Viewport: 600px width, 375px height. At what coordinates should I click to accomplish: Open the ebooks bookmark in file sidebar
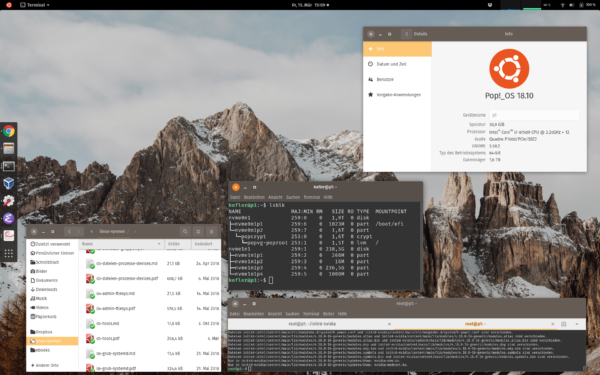(52, 350)
